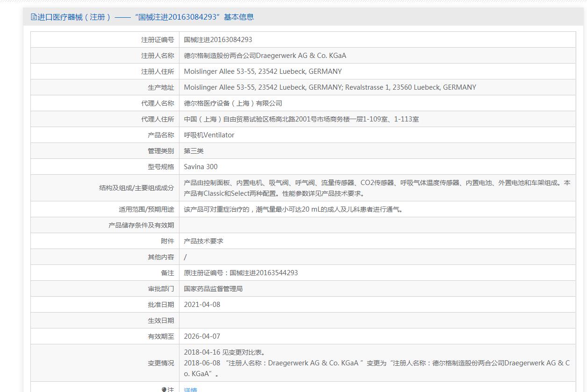Select approval department 国家药品监督管理局
Viewport: 587px width, 392px height.
click(x=213, y=289)
